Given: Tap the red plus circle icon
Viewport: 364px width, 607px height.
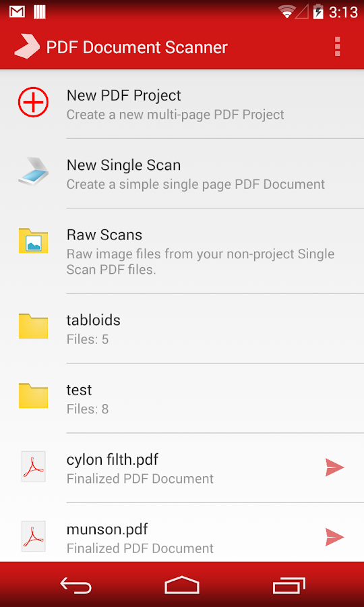Looking at the screenshot, I should pyautogui.click(x=33, y=103).
